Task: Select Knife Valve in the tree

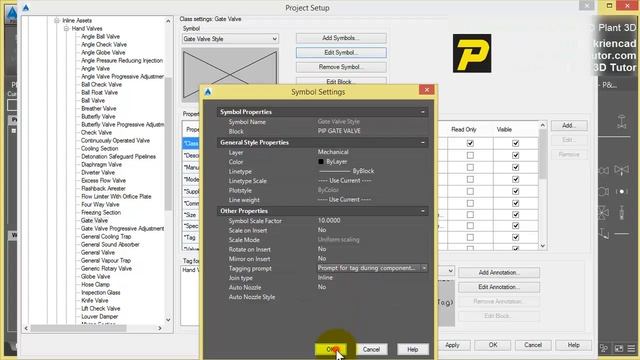Action: [x=95, y=300]
